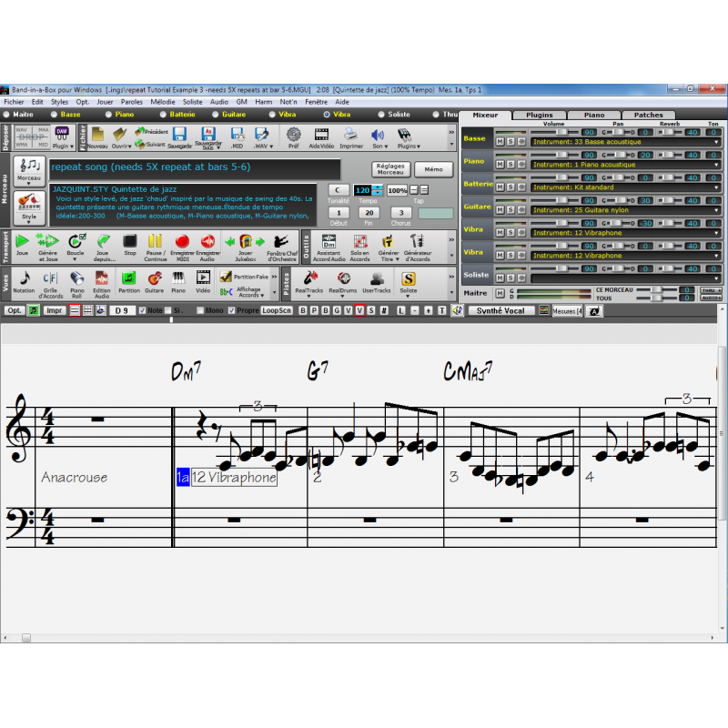
Task: Open the Notation view icon
Action: click(25, 278)
